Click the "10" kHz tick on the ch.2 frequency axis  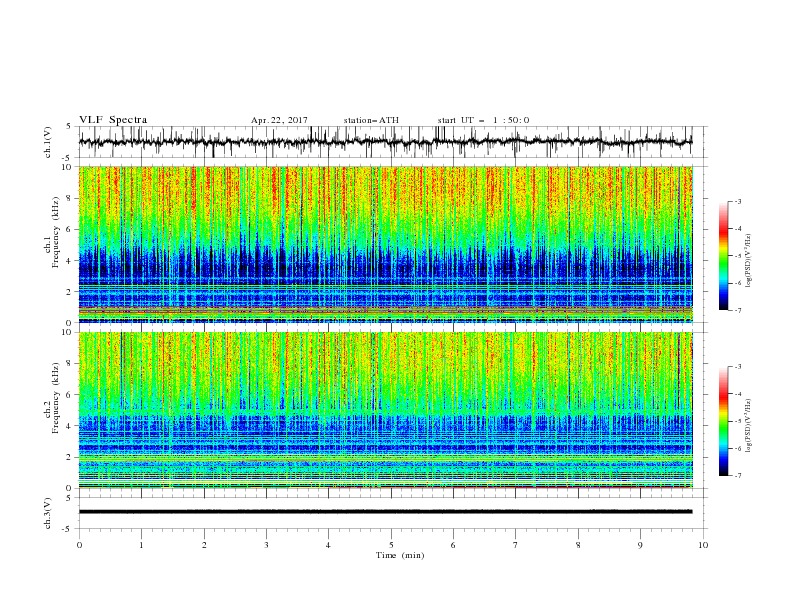pyautogui.click(x=68, y=332)
